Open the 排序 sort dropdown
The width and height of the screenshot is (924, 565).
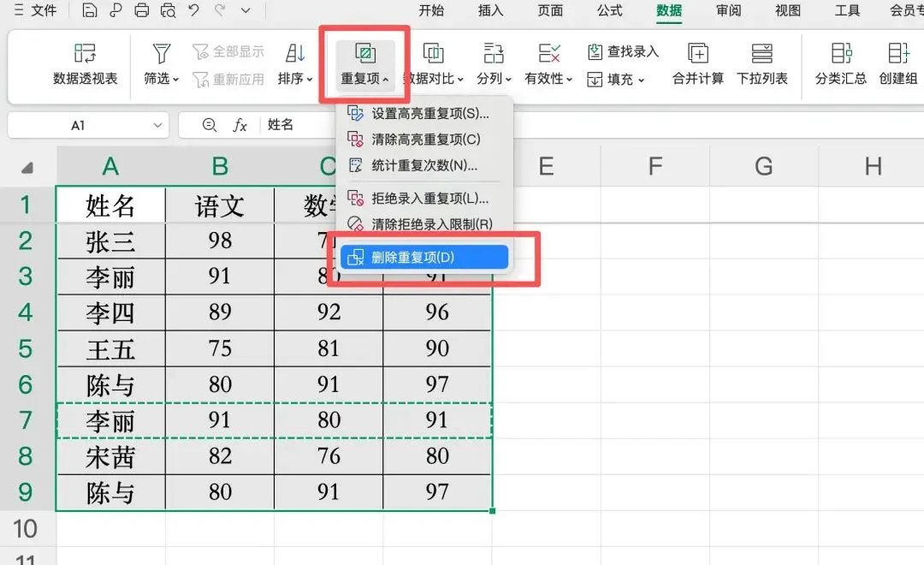[x=294, y=63]
